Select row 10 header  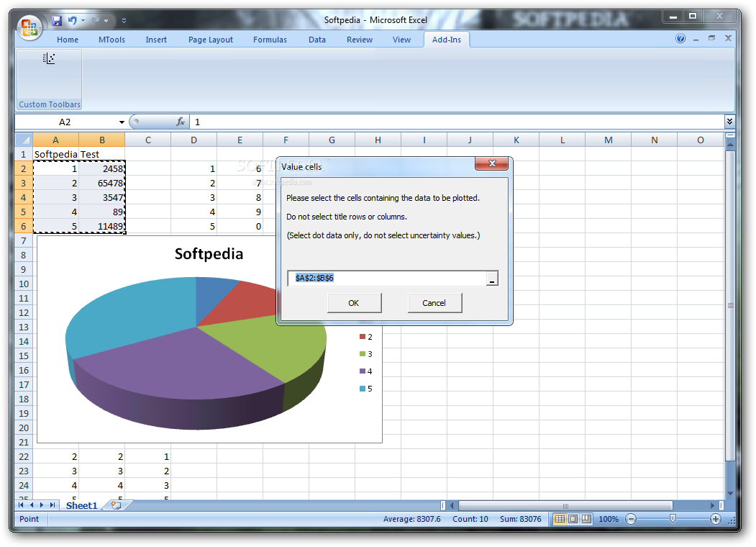tap(24, 284)
